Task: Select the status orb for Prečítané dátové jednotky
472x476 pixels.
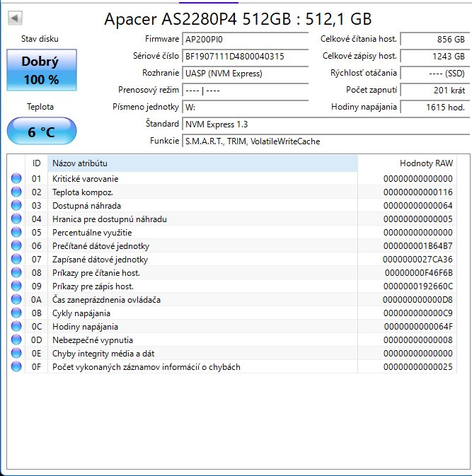Action: pyautogui.click(x=16, y=245)
